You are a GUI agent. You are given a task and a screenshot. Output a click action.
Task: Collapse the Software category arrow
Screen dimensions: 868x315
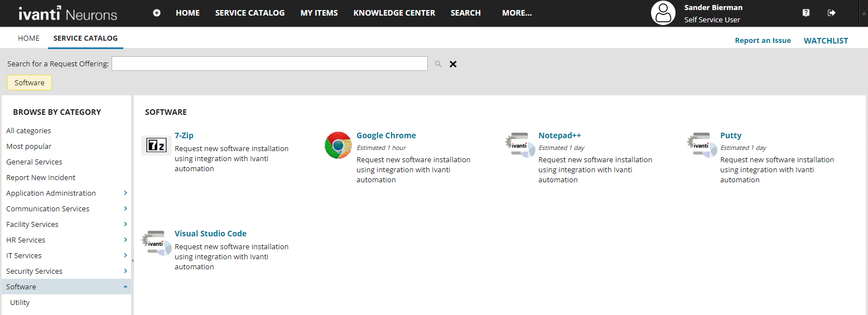126,287
